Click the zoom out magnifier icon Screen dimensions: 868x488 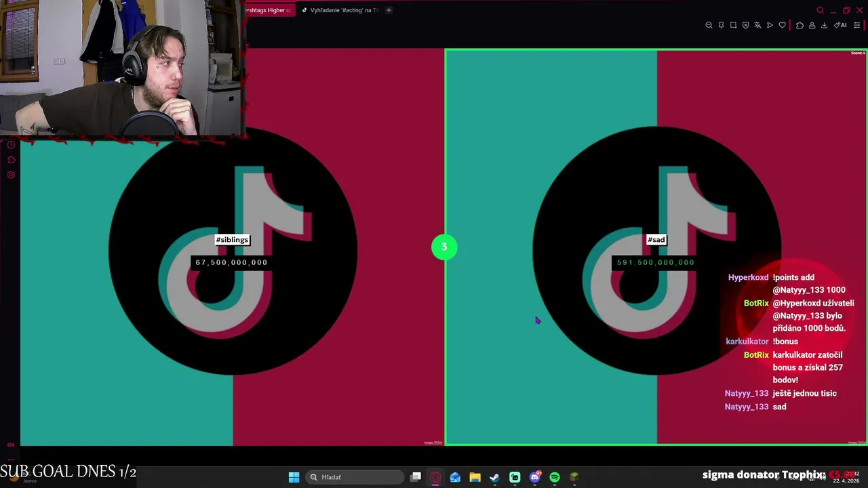click(x=709, y=25)
